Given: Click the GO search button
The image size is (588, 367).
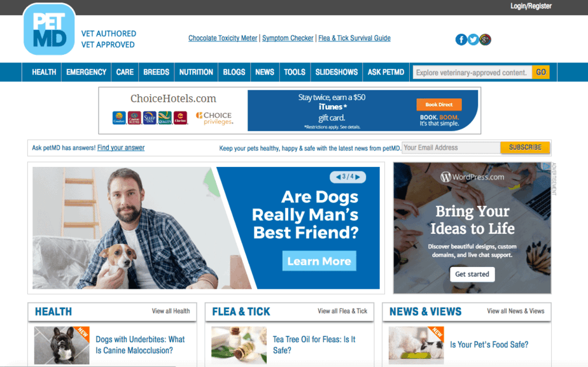Looking at the screenshot, I should tap(540, 72).
